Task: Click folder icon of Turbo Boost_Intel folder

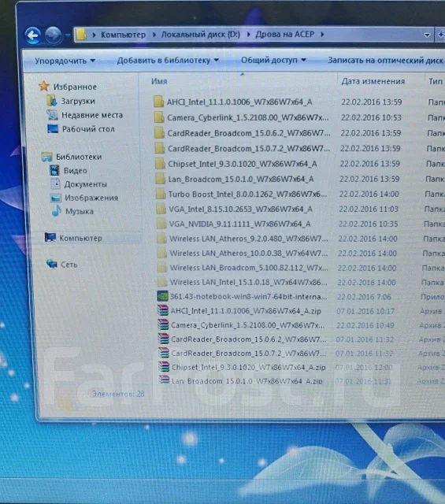Action: 161,194
